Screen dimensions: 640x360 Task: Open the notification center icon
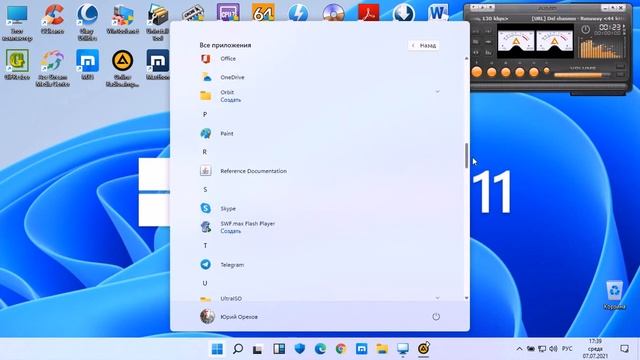point(624,349)
